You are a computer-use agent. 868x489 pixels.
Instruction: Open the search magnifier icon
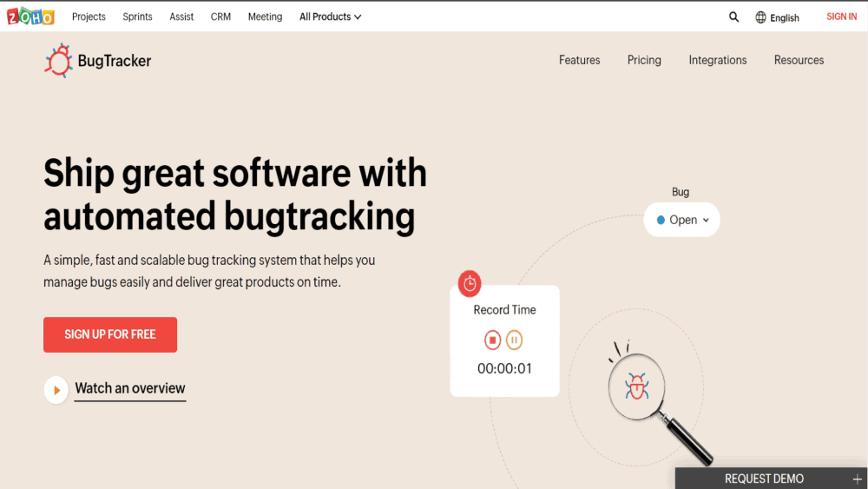click(733, 17)
